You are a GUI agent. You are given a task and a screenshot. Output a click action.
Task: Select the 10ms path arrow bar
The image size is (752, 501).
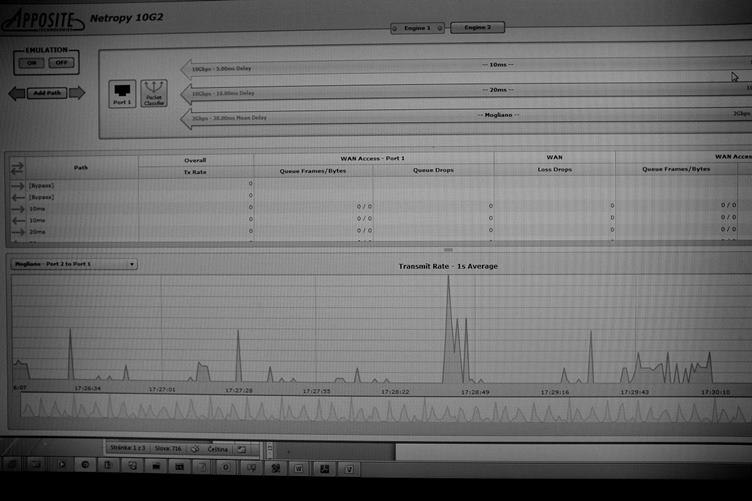point(466,66)
